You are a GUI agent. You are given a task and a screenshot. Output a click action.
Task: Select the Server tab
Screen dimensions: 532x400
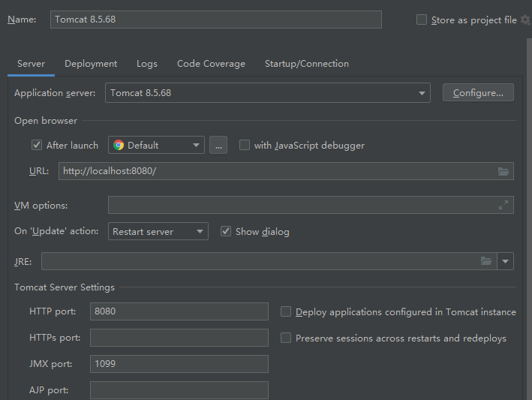click(x=31, y=64)
